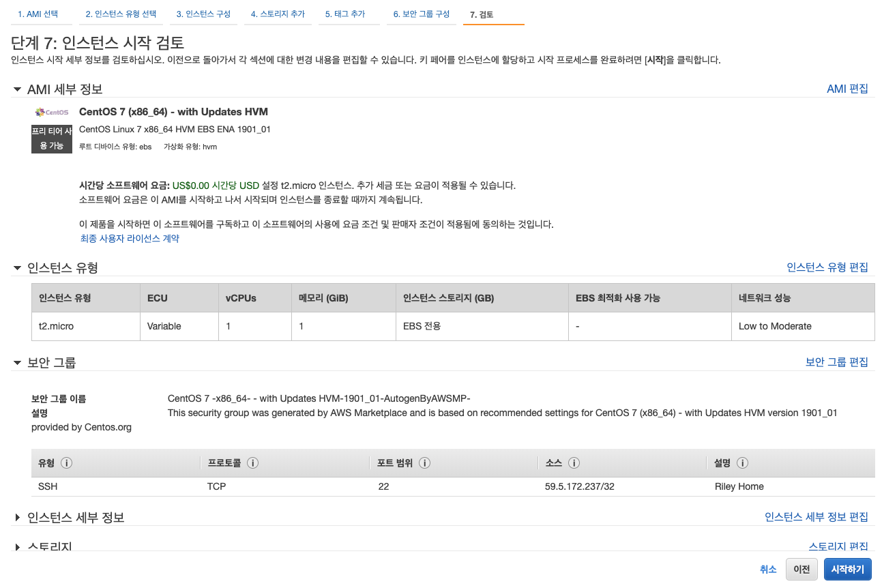Screen dimensions: 882x588
Task: Collapse the AMI 세부 정보 section
Action: pos(17,88)
